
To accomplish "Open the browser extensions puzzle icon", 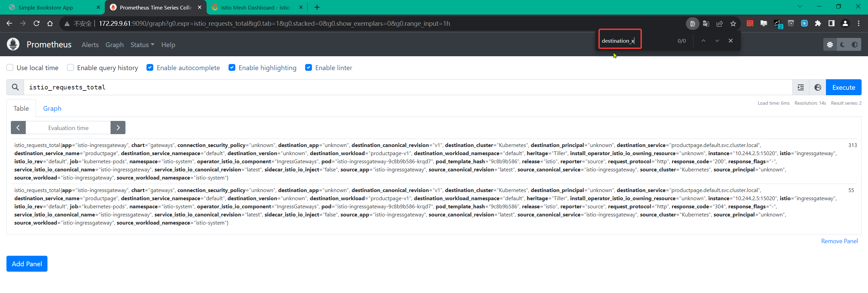I will coord(818,23).
